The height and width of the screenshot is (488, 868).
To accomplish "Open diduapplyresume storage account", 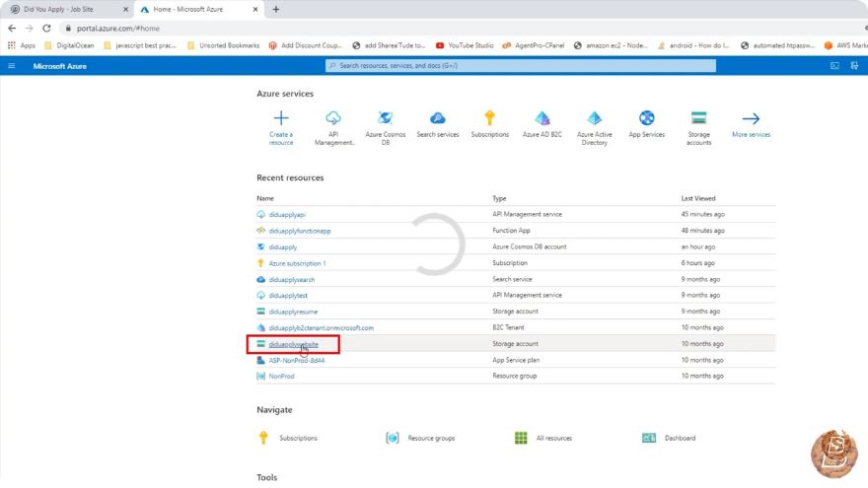I will (x=293, y=312).
